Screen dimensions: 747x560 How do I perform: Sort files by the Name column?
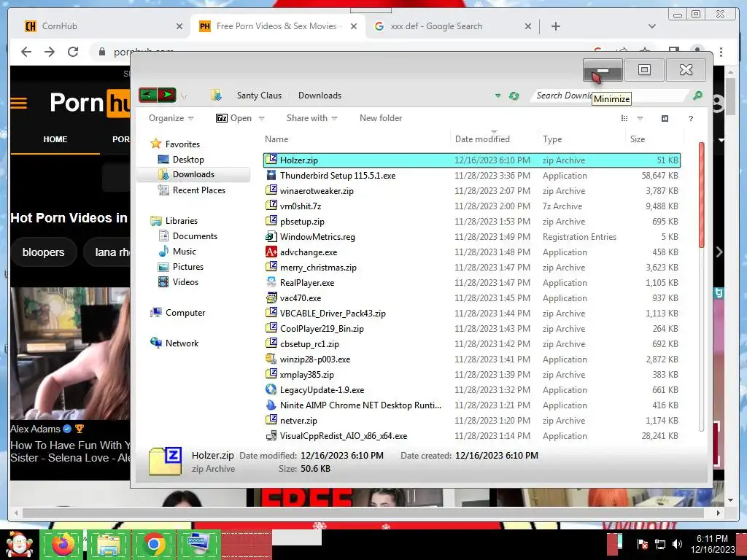pyautogui.click(x=276, y=139)
